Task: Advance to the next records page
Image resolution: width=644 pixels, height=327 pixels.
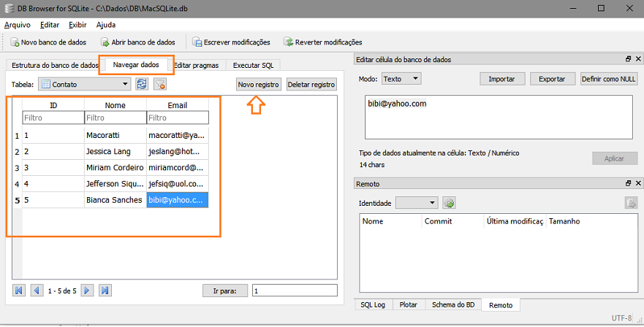Action: pyautogui.click(x=87, y=291)
